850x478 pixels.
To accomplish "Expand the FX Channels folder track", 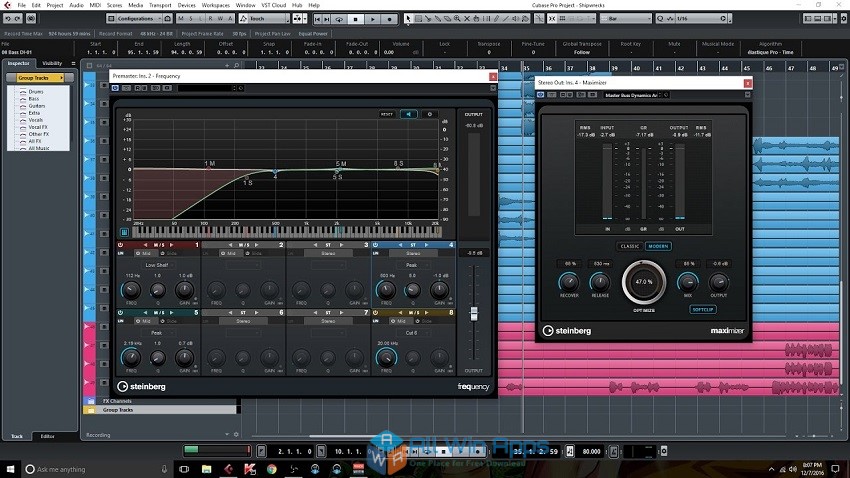I will (90, 401).
